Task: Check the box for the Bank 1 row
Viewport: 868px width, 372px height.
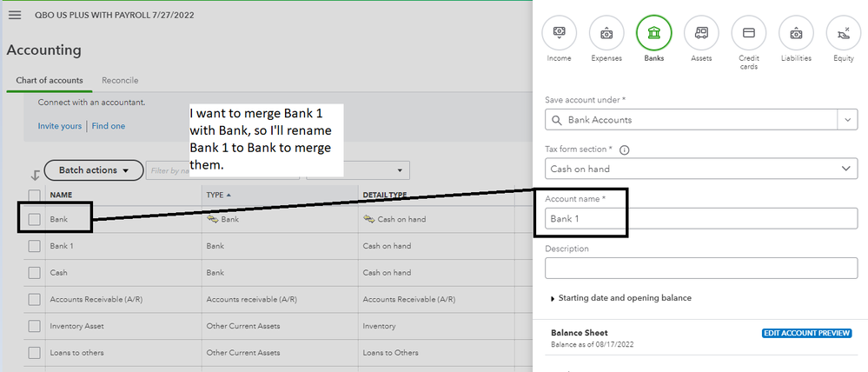Action: 35,246
